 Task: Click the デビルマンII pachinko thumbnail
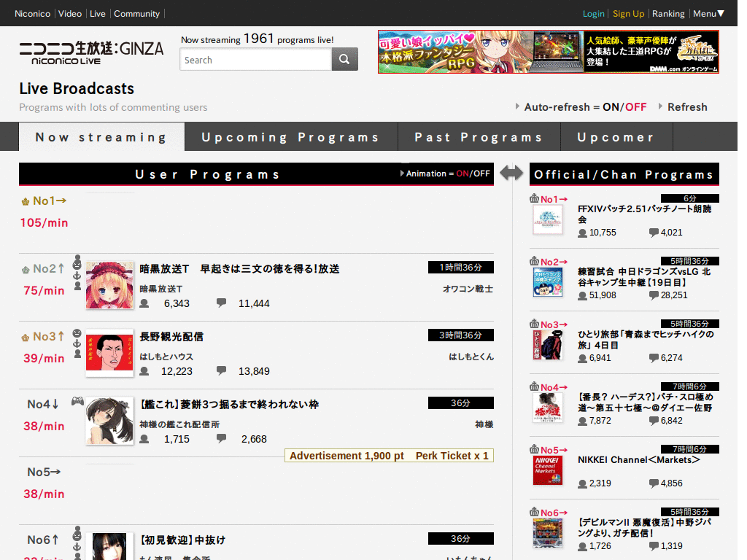pos(547,533)
